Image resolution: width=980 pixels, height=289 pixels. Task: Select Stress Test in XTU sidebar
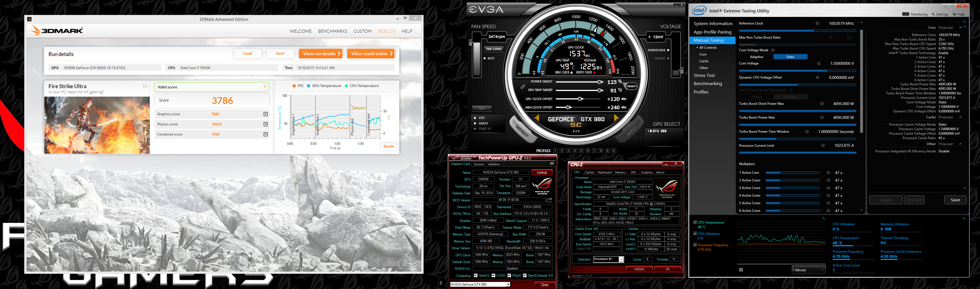[x=704, y=75]
